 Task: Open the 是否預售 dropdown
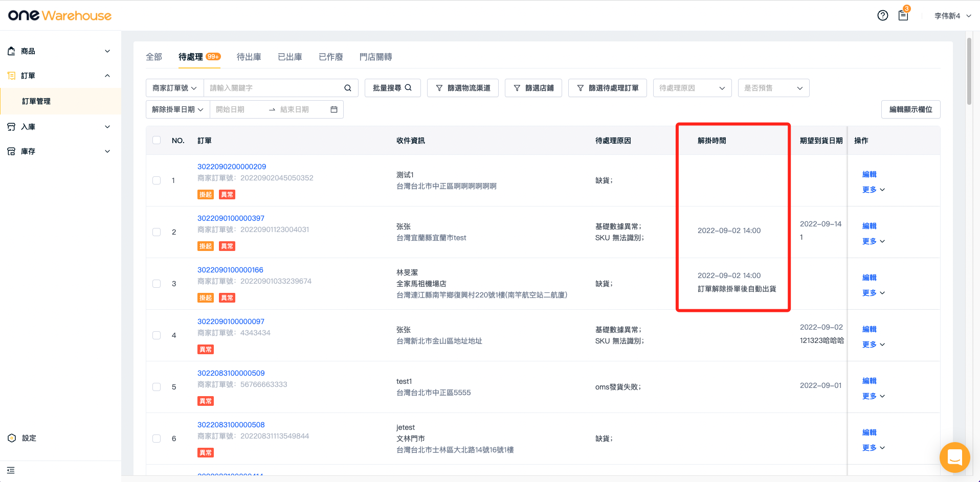pyautogui.click(x=773, y=88)
